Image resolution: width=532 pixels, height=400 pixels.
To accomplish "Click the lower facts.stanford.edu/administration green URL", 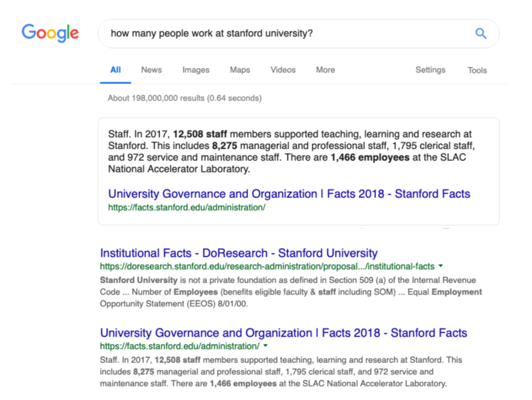I will 179,346.
